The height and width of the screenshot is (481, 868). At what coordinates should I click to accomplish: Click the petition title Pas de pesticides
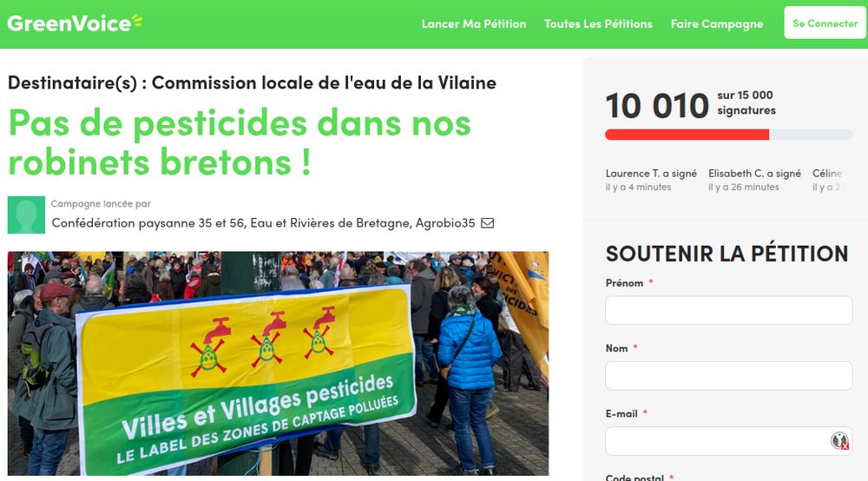(240, 142)
